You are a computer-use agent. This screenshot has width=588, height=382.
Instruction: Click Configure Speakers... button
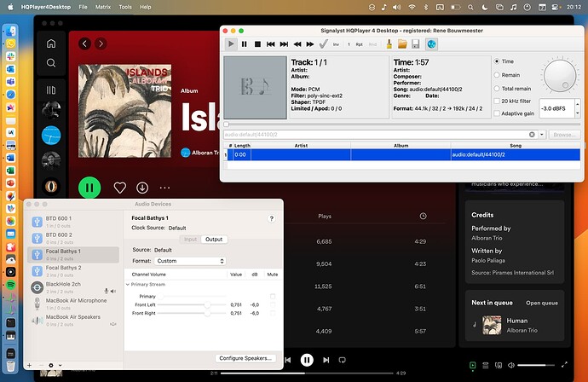pos(245,358)
